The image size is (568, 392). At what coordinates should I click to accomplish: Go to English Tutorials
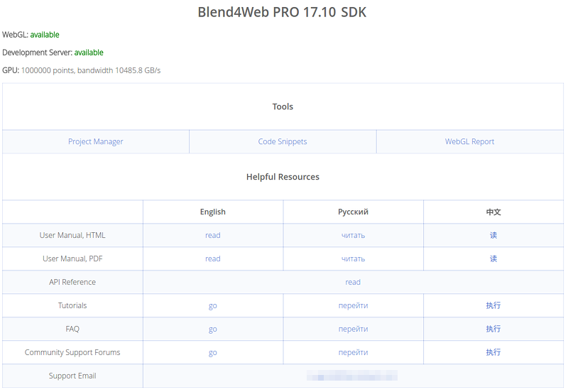pyautogui.click(x=213, y=305)
